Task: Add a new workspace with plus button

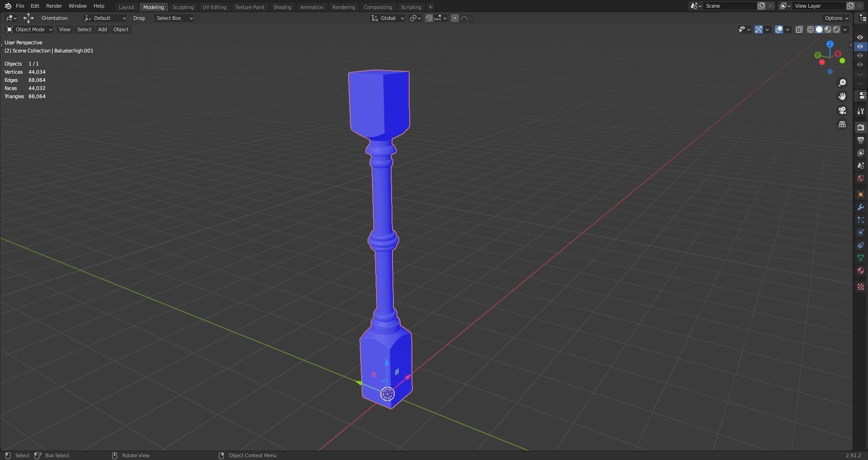Action: coord(430,7)
